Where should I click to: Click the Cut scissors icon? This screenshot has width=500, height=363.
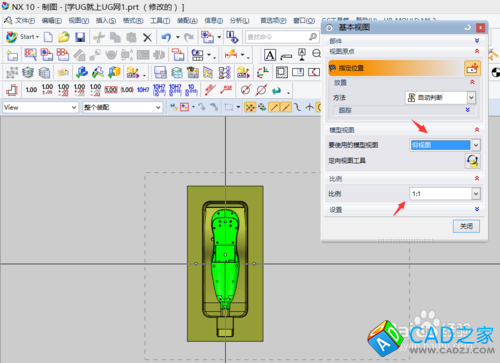point(99,37)
